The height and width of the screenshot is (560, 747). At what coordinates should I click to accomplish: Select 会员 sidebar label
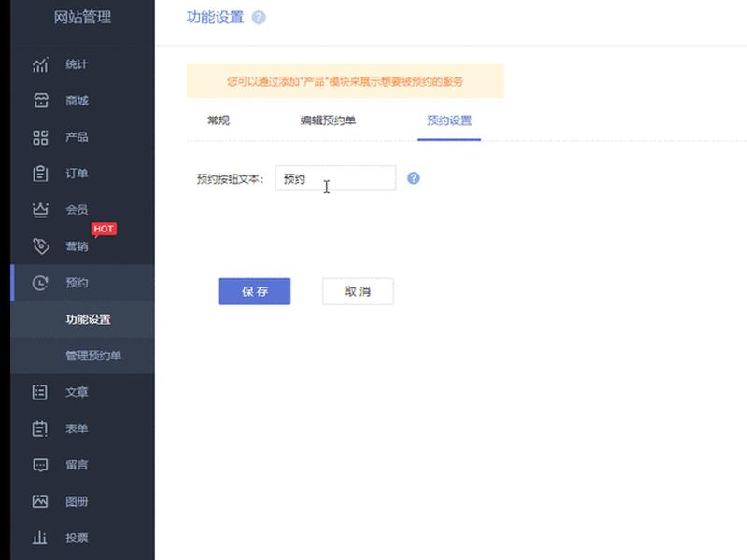77,209
